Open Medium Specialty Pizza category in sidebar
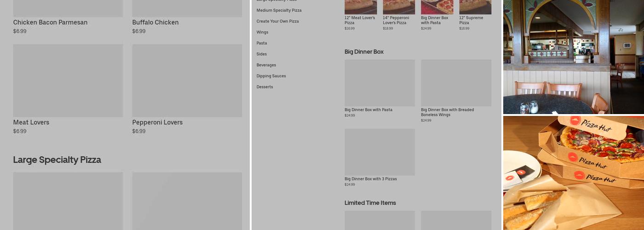The image size is (644, 230). click(279, 10)
